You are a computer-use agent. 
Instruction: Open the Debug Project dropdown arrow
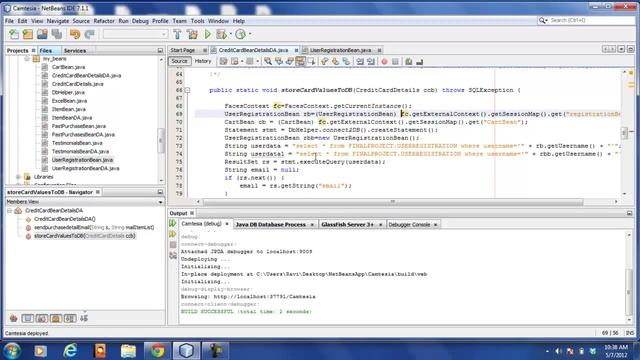pos(231,35)
